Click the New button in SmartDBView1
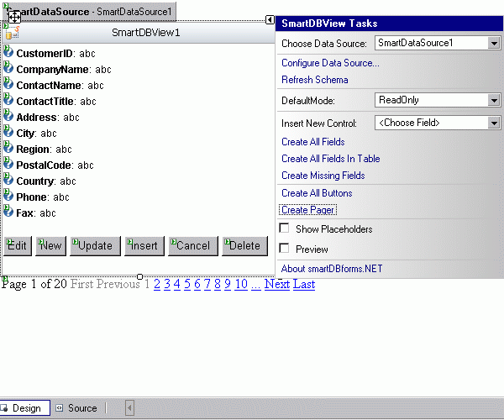Screen dimensions: 504x420 pyautogui.click(x=50, y=246)
